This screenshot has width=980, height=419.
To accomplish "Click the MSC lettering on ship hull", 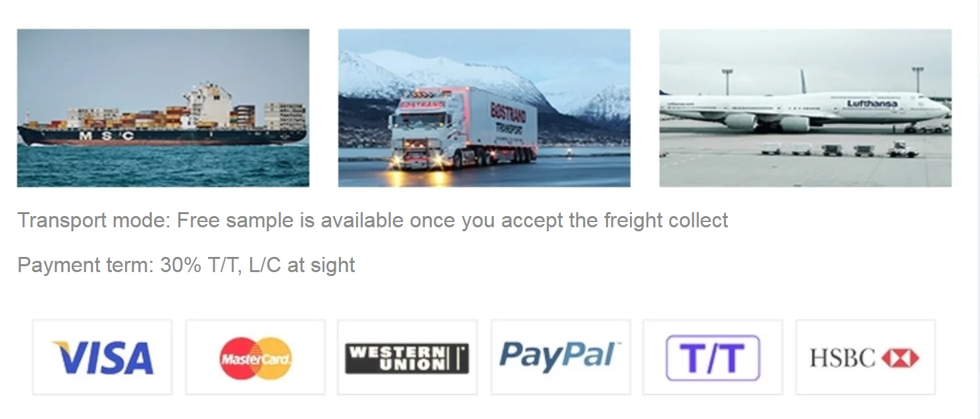I will tap(106, 136).
